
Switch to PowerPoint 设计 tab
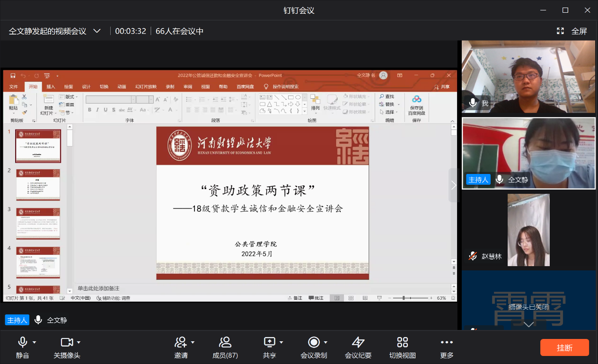tap(86, 87)
